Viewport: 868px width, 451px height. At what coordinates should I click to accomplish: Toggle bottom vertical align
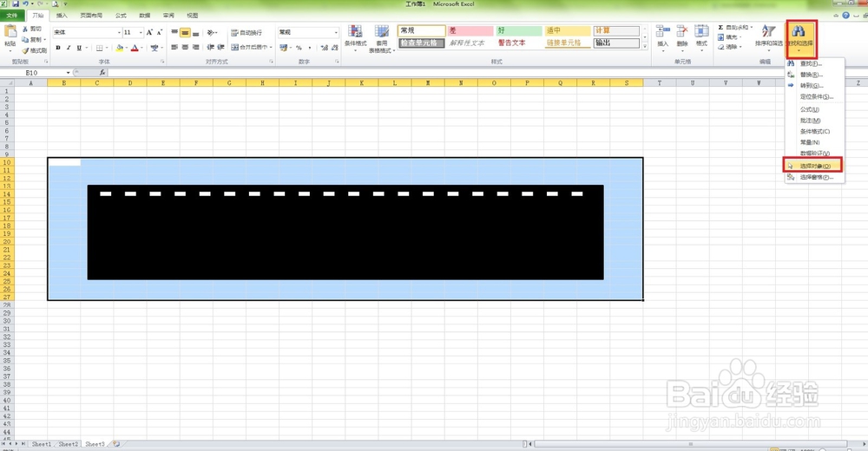point(195,33)
